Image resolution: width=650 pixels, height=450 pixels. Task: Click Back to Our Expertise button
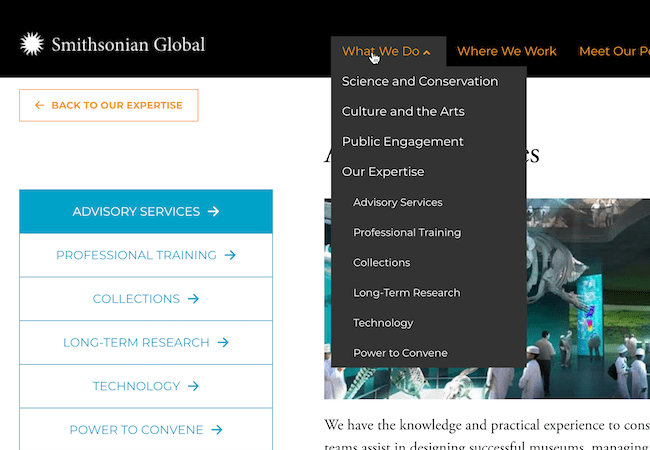(x=109, y=105)
